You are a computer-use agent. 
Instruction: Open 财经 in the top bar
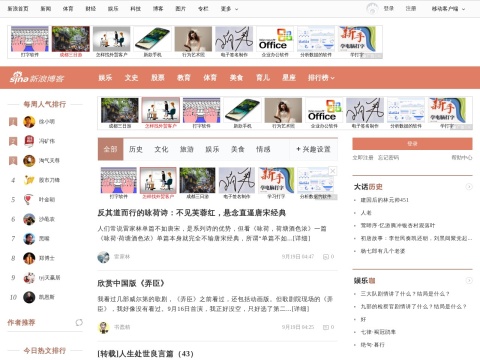[x=91, y=9]
